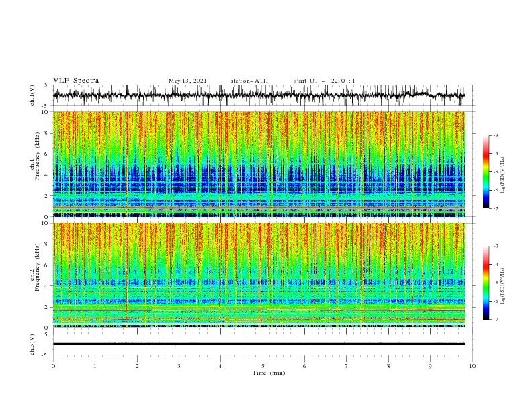Click tick label '7' on the Time axis
The width and height of the screenshot is (532, 411).
click(x=347, y=366)
